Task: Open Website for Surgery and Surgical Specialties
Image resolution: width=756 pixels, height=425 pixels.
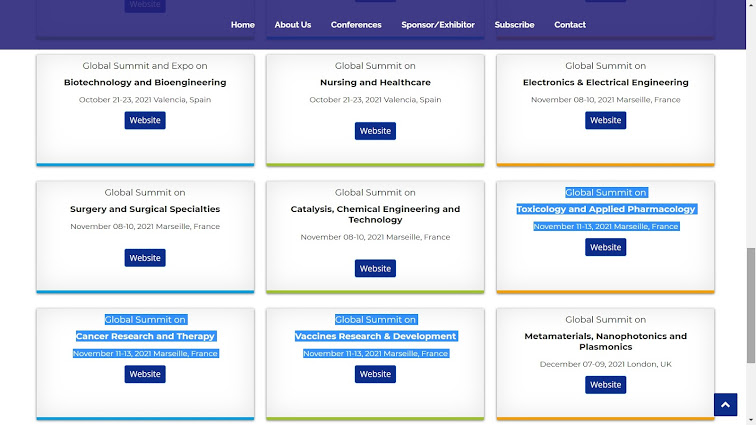Action: pos(145,258)
